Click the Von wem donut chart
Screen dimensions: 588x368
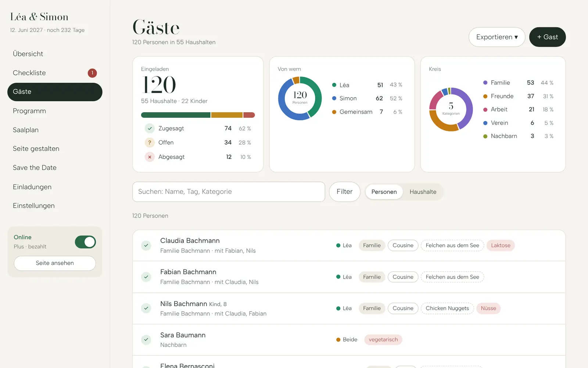[x=300, y=98]
